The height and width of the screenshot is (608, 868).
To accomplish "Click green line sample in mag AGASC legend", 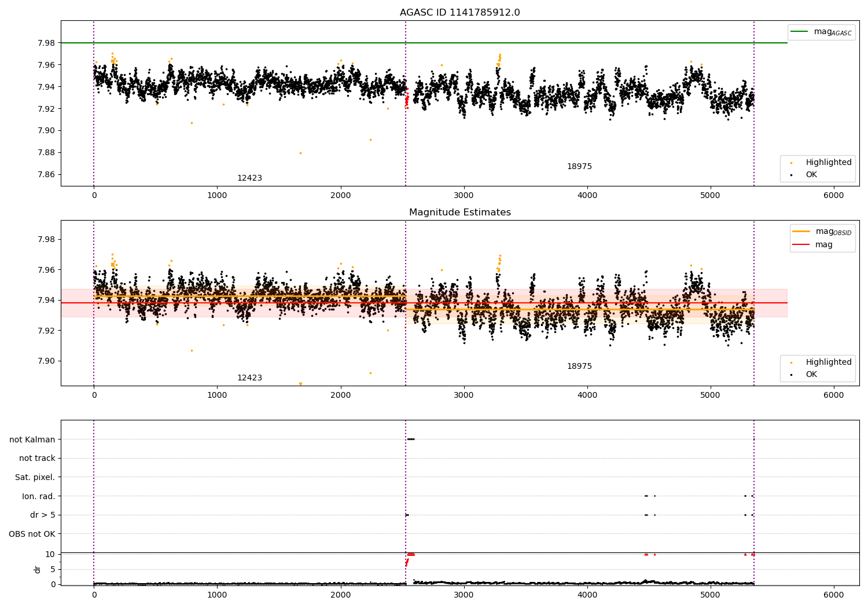I will click(x=799, y=32).
